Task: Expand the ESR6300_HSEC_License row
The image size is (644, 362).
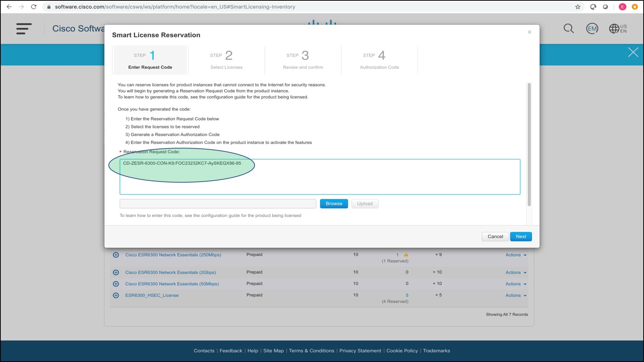Action: (x=116, y=296)
